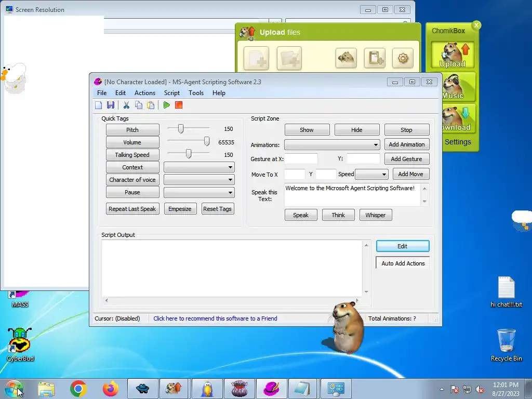Click the Reset Tags button
The width and height of the screenshot is (532, 399).
(218, 209)
